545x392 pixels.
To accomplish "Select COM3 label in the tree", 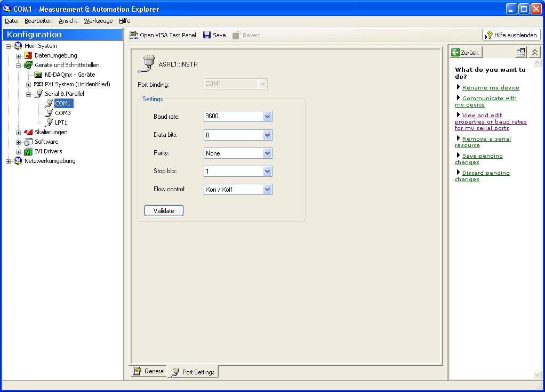I will 63,113.
